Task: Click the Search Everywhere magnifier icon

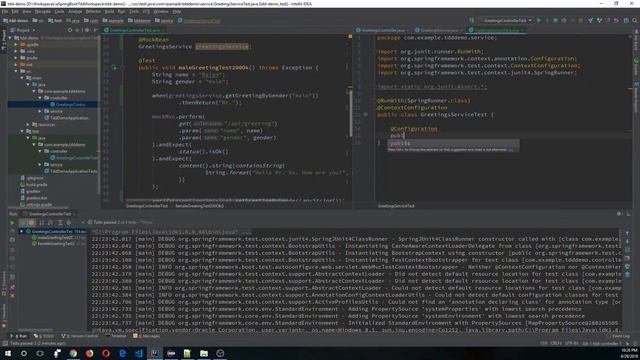Action: click(x=635, y=20)
